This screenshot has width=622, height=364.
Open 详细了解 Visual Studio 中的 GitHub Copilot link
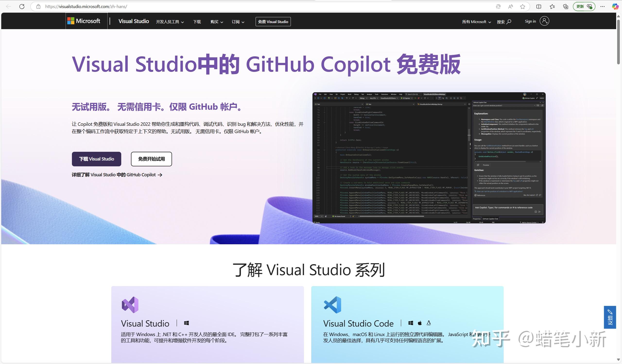point(116,175)
